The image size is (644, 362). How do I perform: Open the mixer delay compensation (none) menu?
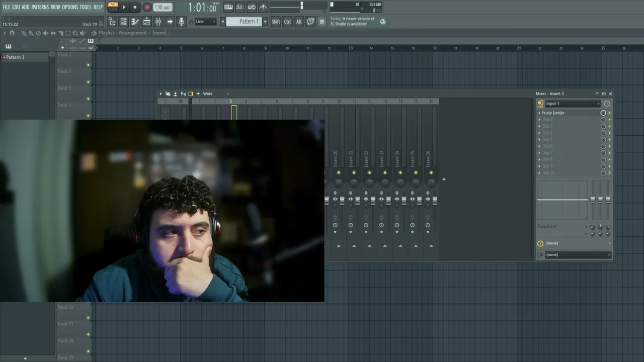(x=578, y=243)
